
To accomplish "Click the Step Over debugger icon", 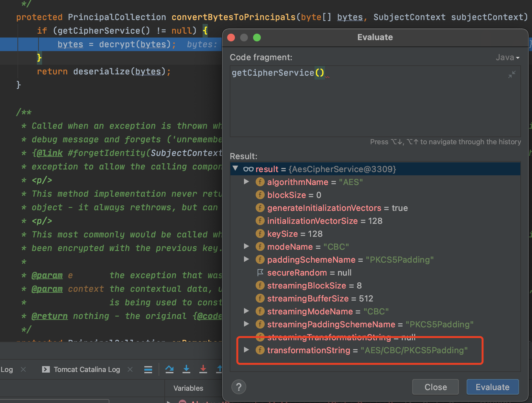I will [169, 369].
